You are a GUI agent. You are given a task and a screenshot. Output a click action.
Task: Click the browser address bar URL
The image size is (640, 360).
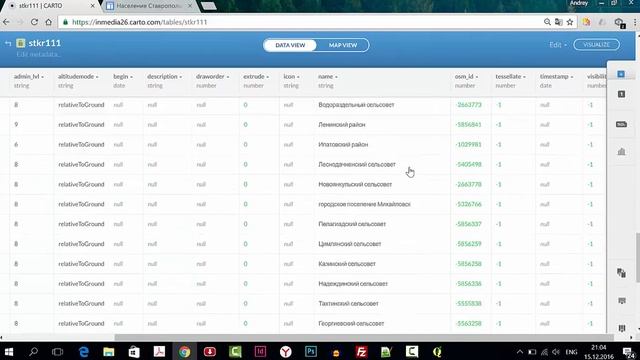coord(140,22)
